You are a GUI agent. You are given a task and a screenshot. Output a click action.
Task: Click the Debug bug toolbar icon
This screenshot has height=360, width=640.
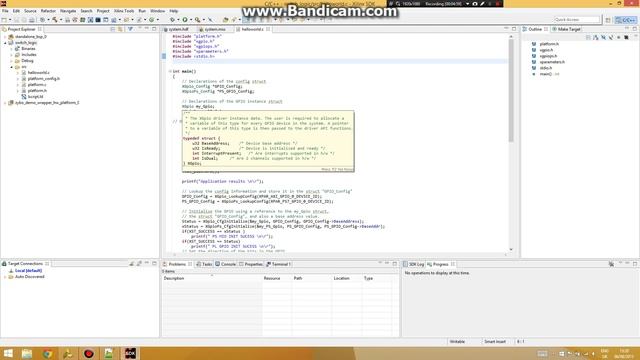172,20
